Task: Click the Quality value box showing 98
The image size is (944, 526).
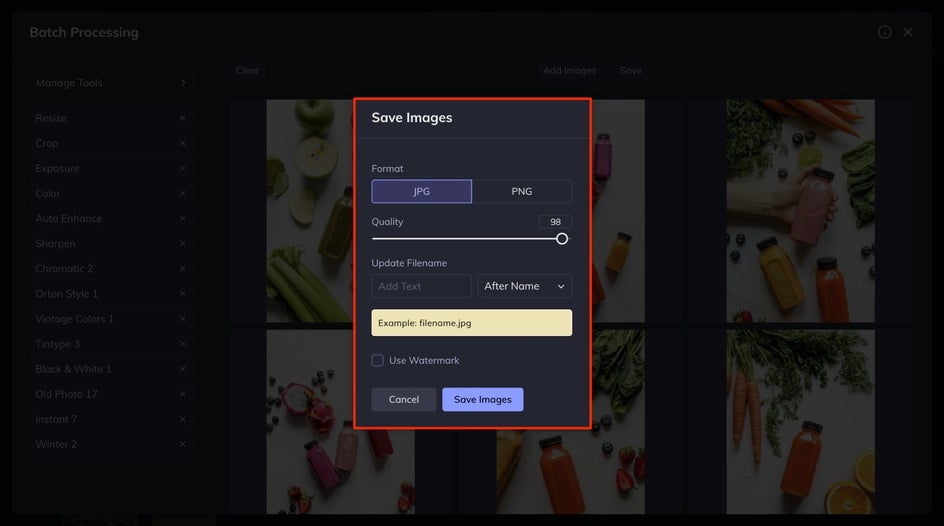Action: point(555,221)
